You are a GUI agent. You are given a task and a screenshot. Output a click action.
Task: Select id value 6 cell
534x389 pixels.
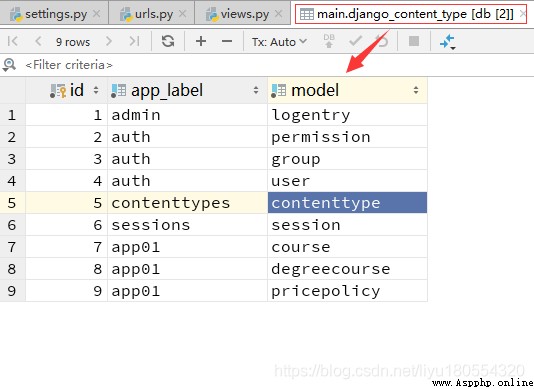(x=67, y=225)
